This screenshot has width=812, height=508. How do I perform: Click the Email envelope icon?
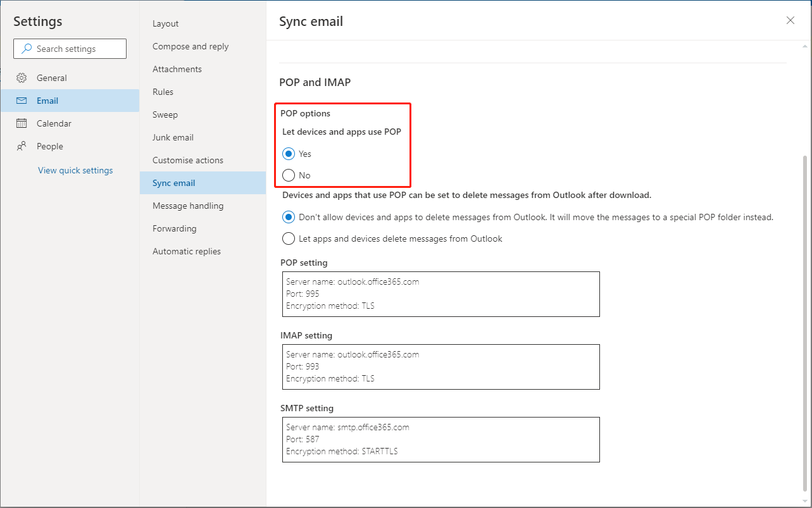tap(22, 101)
